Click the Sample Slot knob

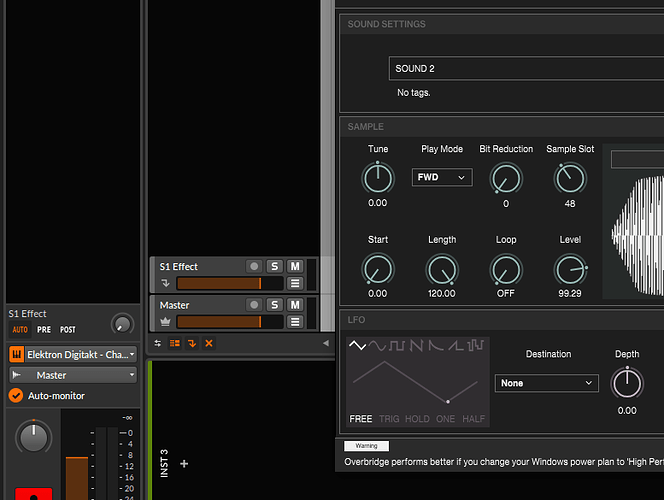click(570, 179)
